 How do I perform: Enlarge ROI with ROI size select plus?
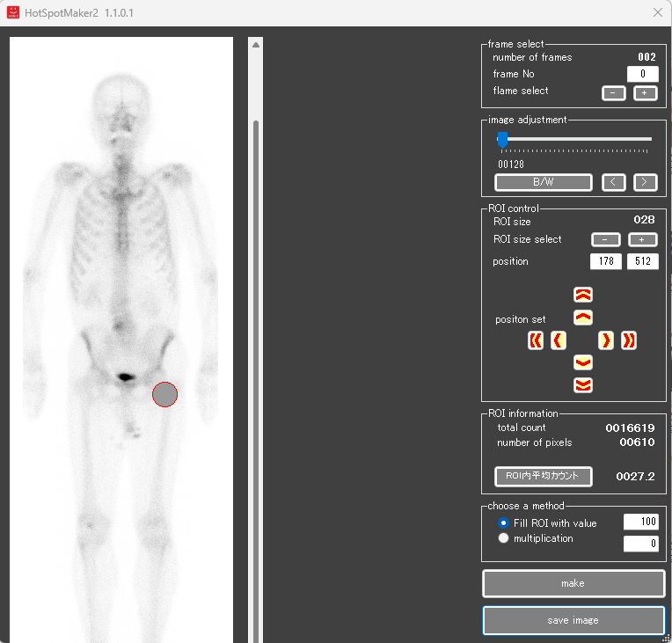pos(642,239)
